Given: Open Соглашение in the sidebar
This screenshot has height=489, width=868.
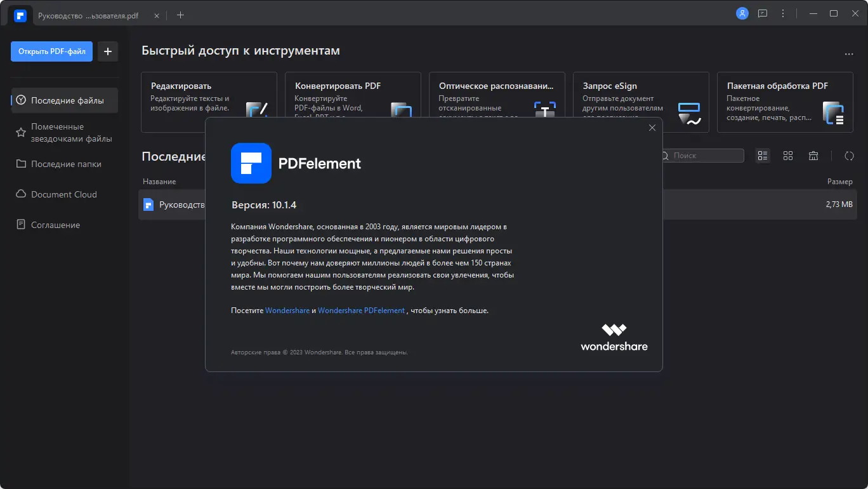Looking at the screenshot, I should [x=55, y=225].
